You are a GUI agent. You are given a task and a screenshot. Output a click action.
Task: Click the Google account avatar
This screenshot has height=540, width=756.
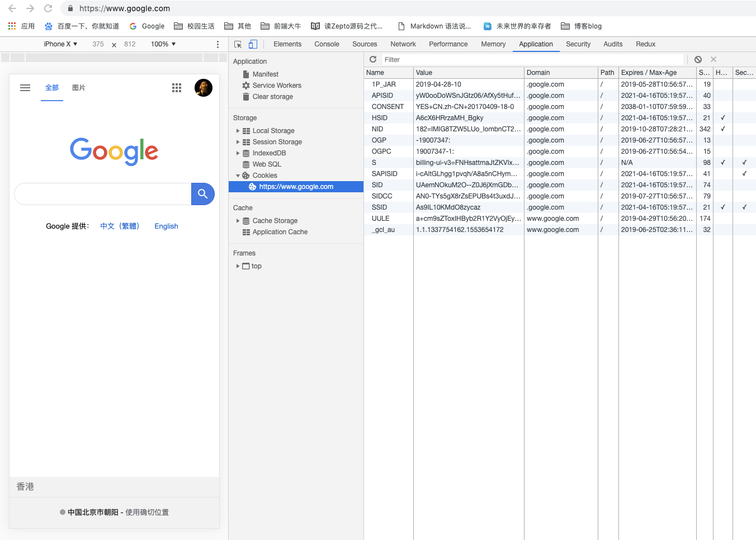point(204,88)
